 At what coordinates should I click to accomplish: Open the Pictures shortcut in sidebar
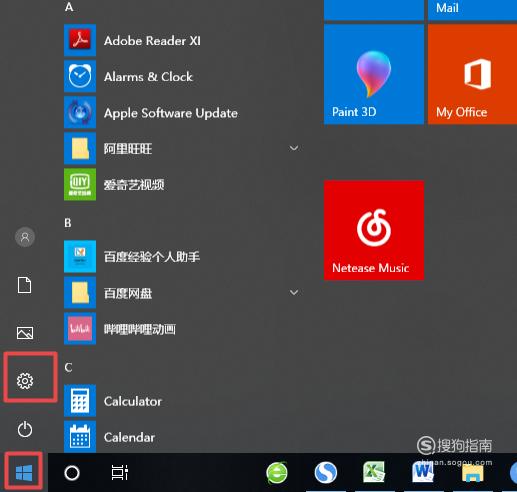(25, 333)
